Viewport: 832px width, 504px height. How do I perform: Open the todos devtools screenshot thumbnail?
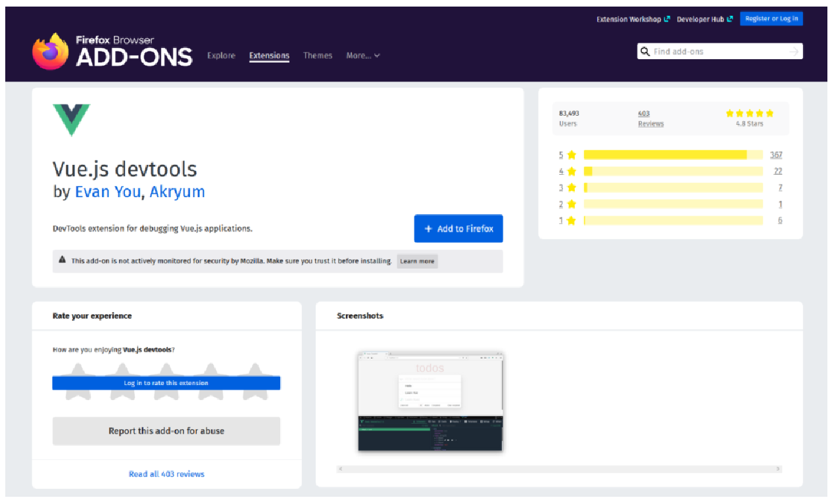pos(430,401)
